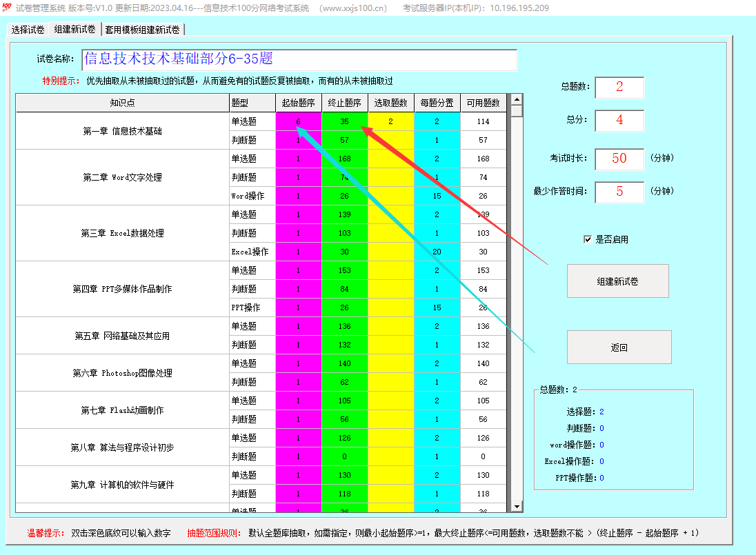Select the 第七章 Flash动画制作 cell
This screenshot has width=756, height=555.
[x=123, y=410]
